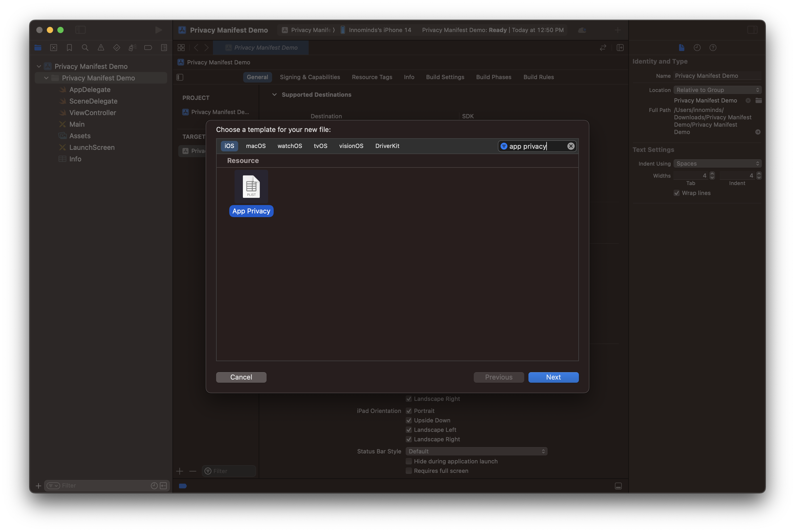This screenshot has width=795, height=532.
Task: Increment the Tab width stepper
Action: click(x=712, y=174)
